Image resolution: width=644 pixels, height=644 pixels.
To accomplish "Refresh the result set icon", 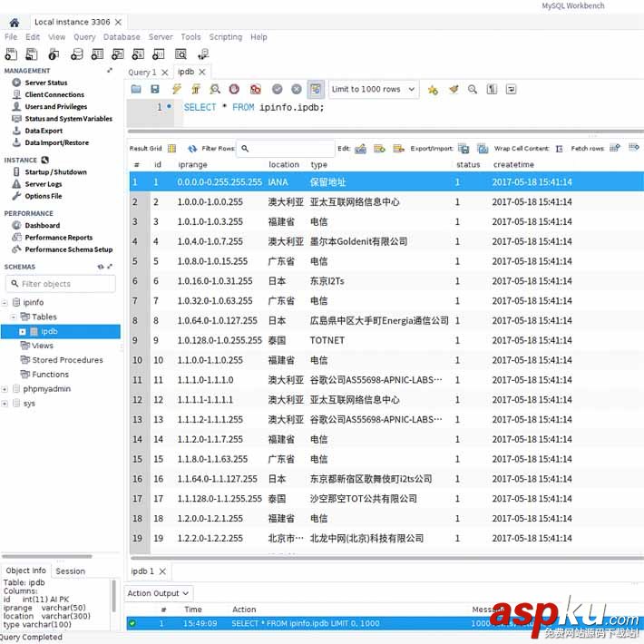I will tap(192, 148).
